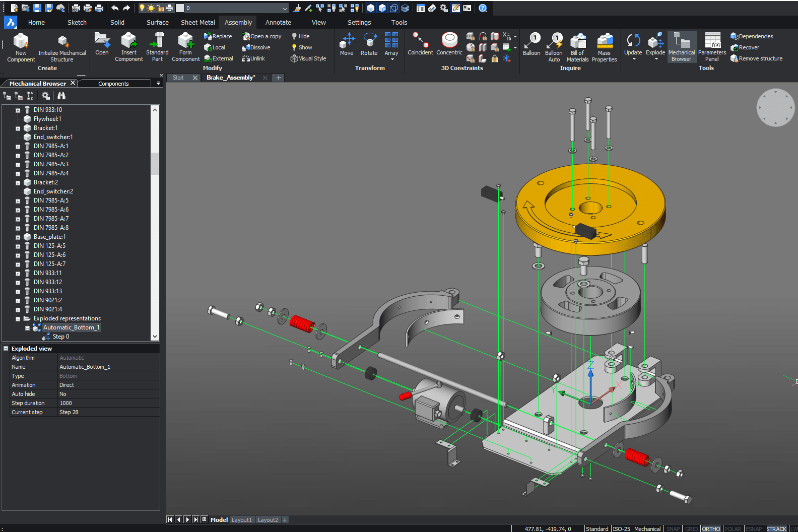
Task: Open the layer dropdown in the top toolbar
Action: click(285, 8)
